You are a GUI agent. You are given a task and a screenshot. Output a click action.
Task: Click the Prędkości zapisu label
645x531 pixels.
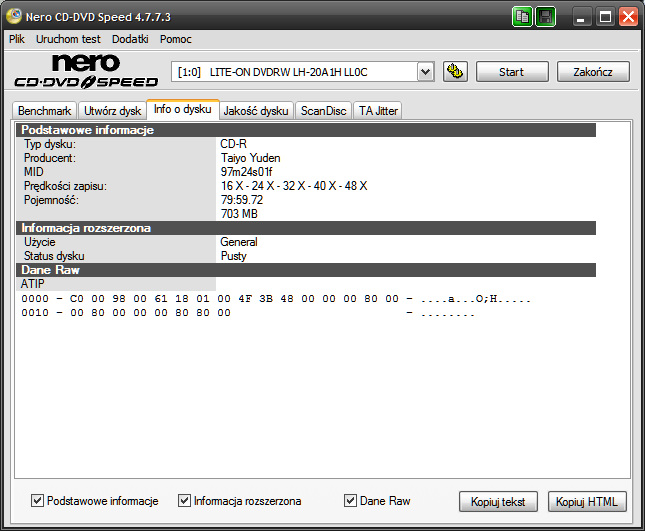[x=65, y=186]
